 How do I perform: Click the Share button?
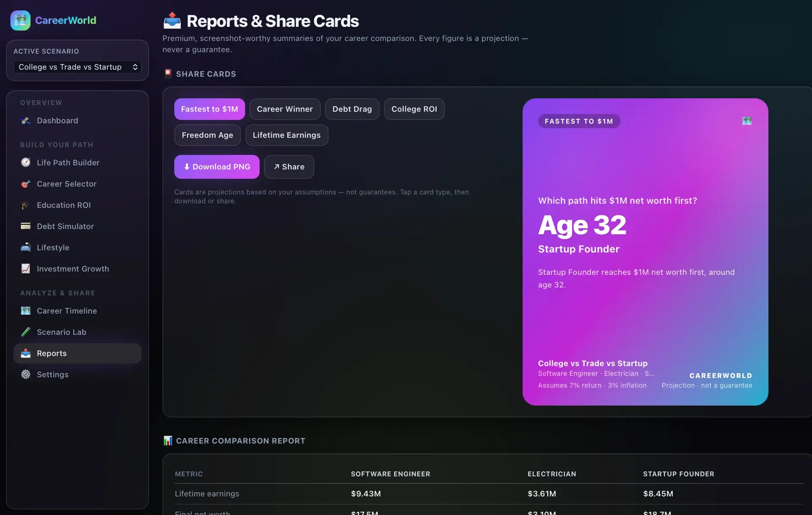(x=289, y=167)
